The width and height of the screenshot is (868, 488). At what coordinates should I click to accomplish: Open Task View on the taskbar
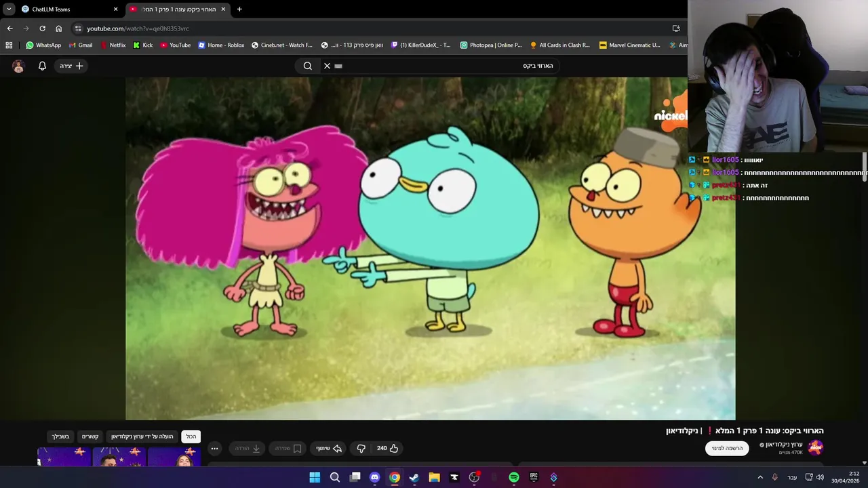355,477
